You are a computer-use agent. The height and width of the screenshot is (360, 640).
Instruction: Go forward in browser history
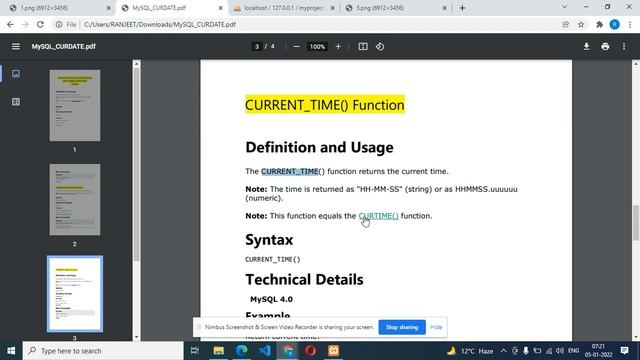tap(25, 24)
